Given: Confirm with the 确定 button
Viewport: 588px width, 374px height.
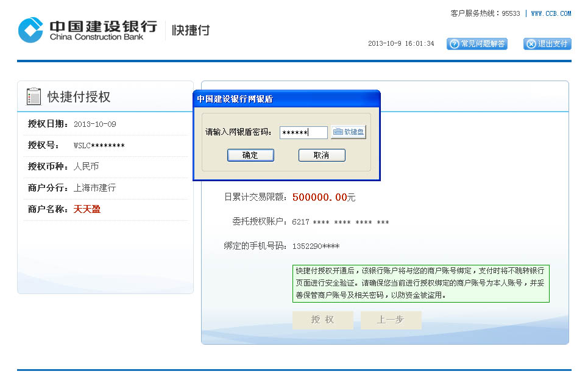Looking at the screenshot, I should [x=250, y=155].
